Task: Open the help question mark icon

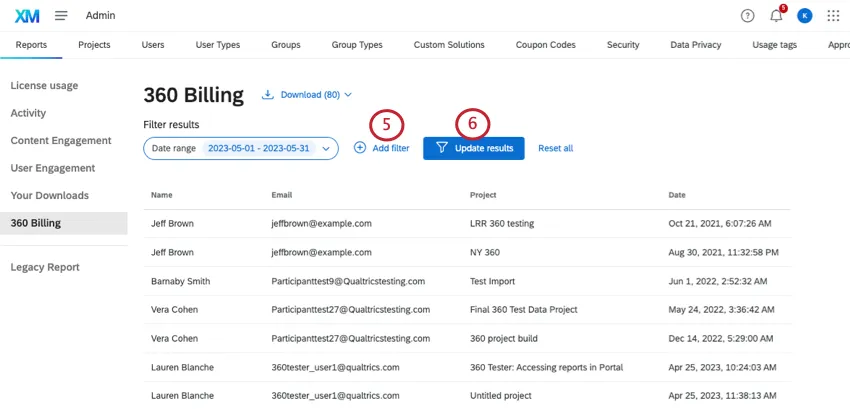Action: coord(747,16)
